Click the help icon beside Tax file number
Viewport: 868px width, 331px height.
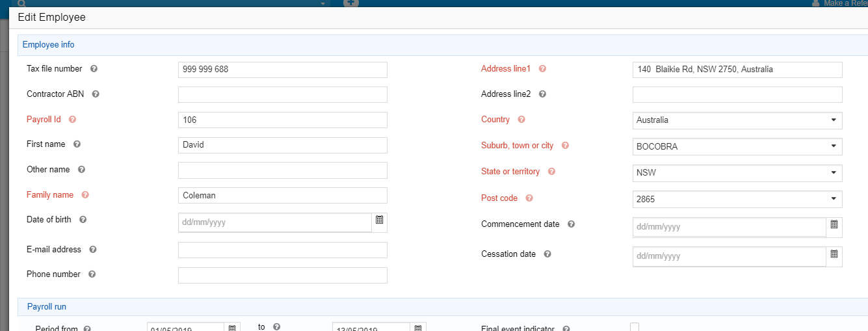[x=94, y=69]
